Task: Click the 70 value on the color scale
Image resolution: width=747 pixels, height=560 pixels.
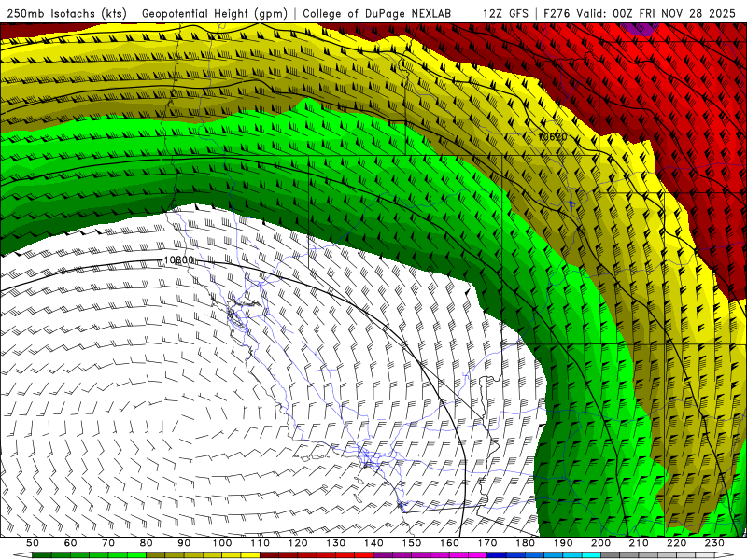Action: click(x=108, y=543)
